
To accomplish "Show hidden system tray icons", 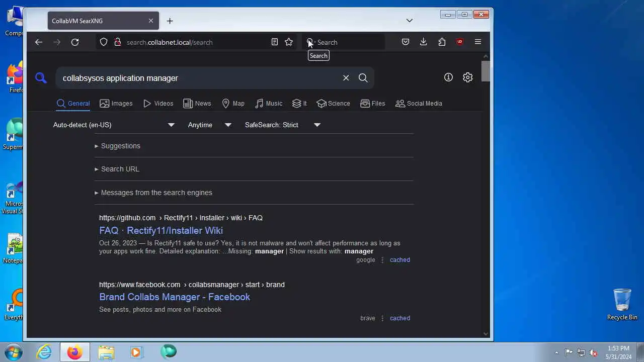I will [556, 352].
